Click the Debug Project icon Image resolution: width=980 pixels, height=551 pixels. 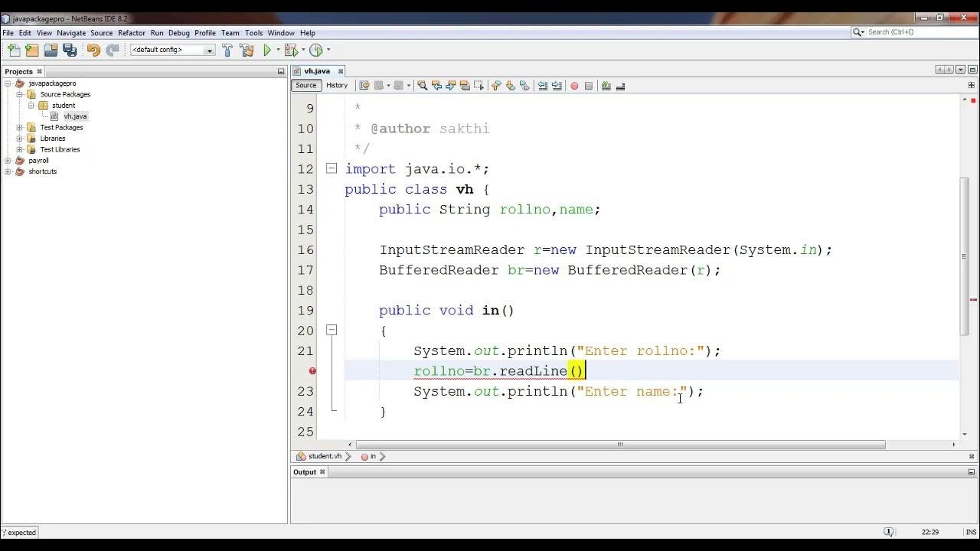pyautogui.click(x=291, y=50)
